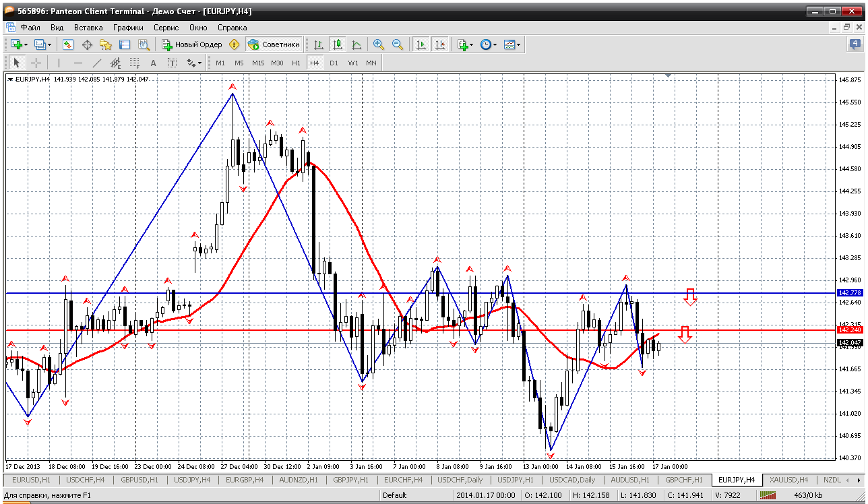Open the Profiles icon in the toolbar
The image size is (868, 504).
pos(40,44)
